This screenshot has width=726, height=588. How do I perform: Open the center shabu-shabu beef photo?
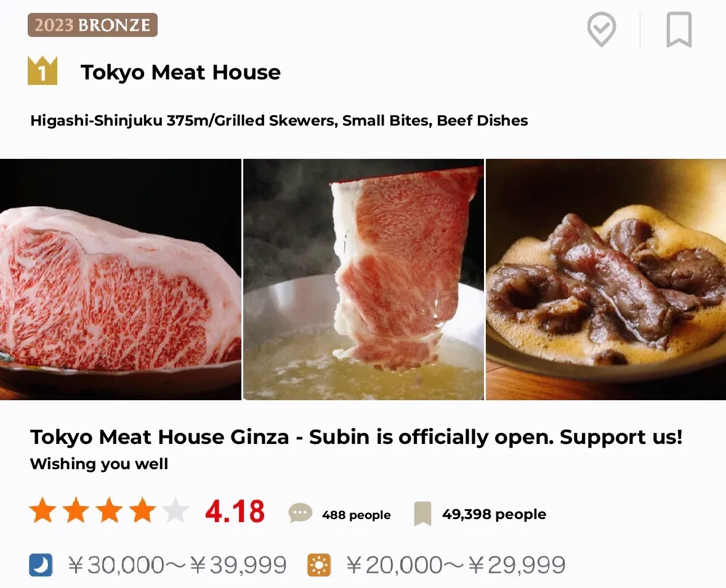pyautogui.click(x=363, y=279)
